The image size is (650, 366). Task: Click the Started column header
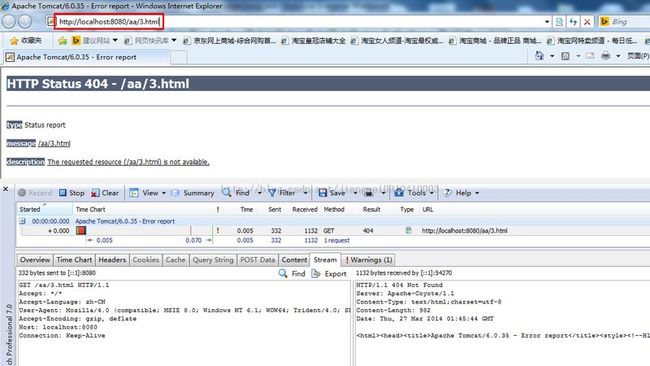point(30,209)
